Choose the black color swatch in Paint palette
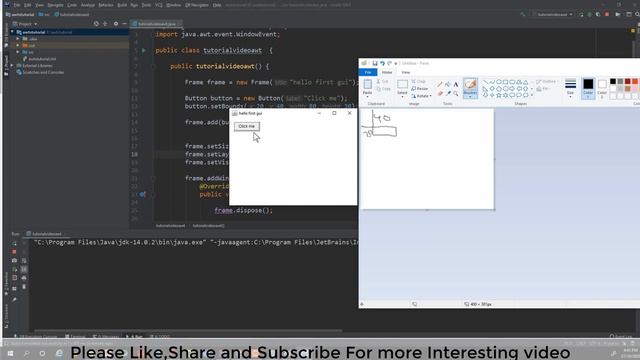 tap(613, 81)
